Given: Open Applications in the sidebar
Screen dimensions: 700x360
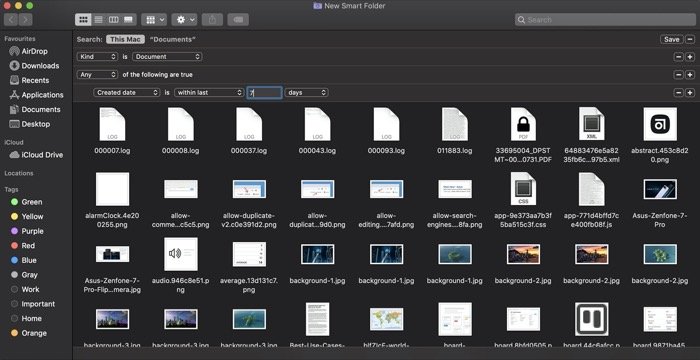Looking at the screenshot, I should tap(37, 95).
